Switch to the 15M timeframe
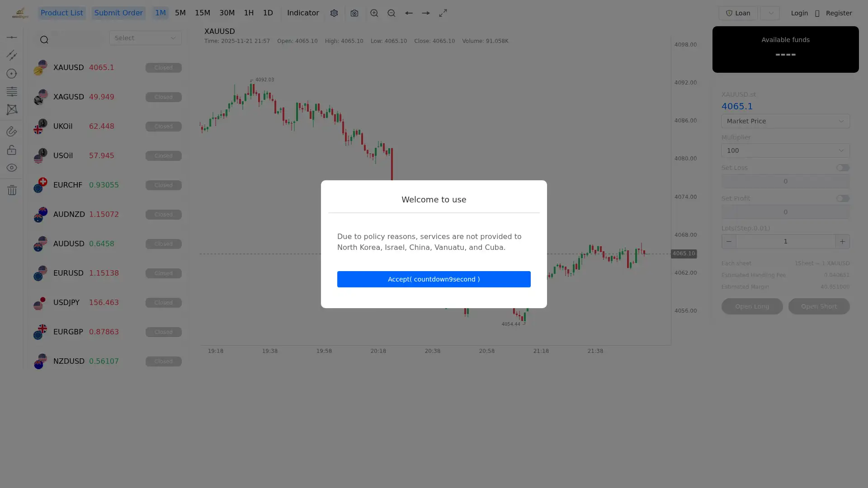The image size is (868, 488). (202, 13)
